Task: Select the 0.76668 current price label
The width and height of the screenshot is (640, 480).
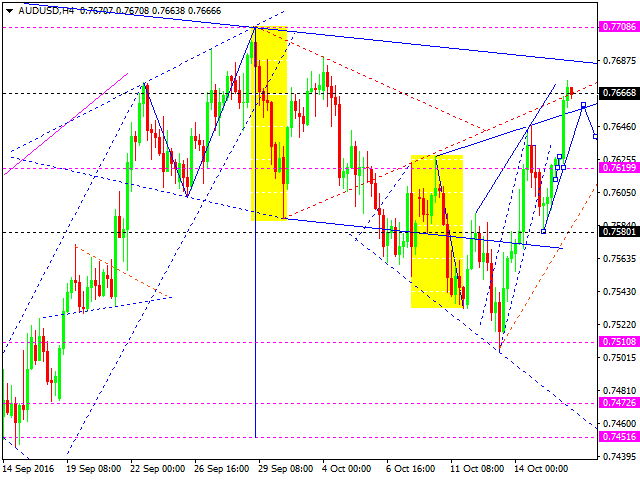Action: (619, 93)
